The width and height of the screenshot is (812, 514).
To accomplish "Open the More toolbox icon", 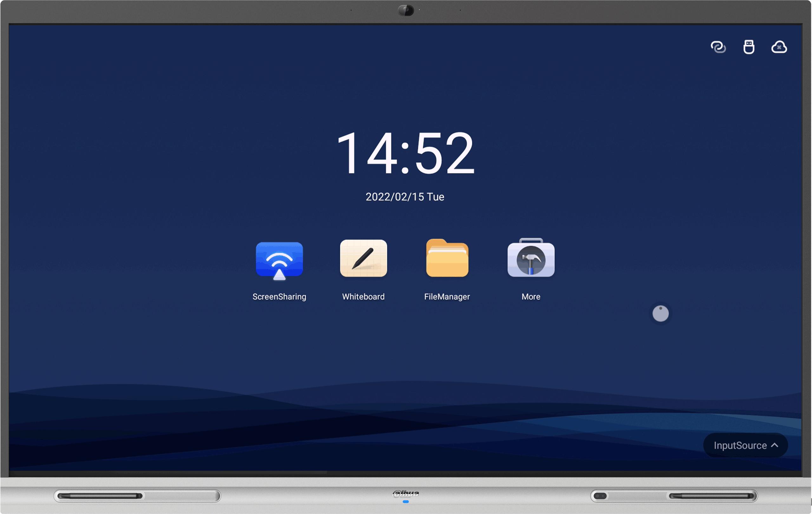I will click(x=531, y=258).
